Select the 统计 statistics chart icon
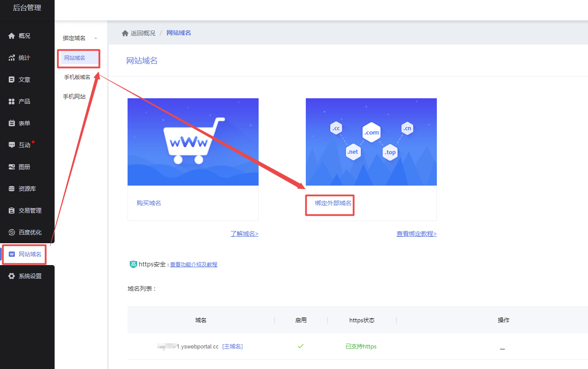The height and width of the screenshot is (369, 588). click(11, 58)
